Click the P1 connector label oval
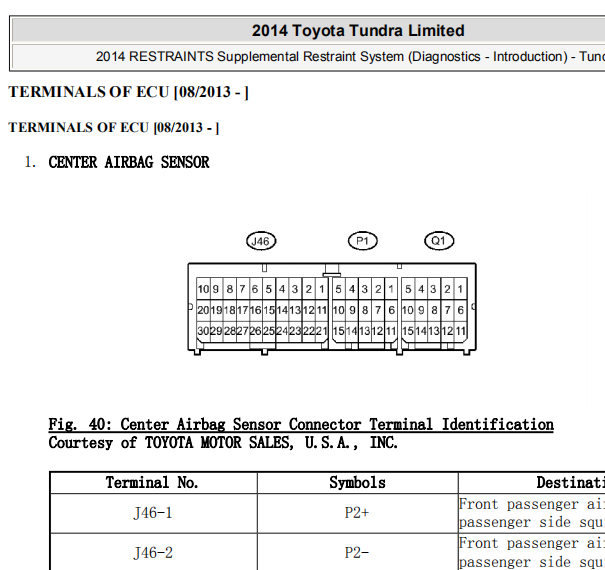Viewport: 605px width, 570px height. 362,241
